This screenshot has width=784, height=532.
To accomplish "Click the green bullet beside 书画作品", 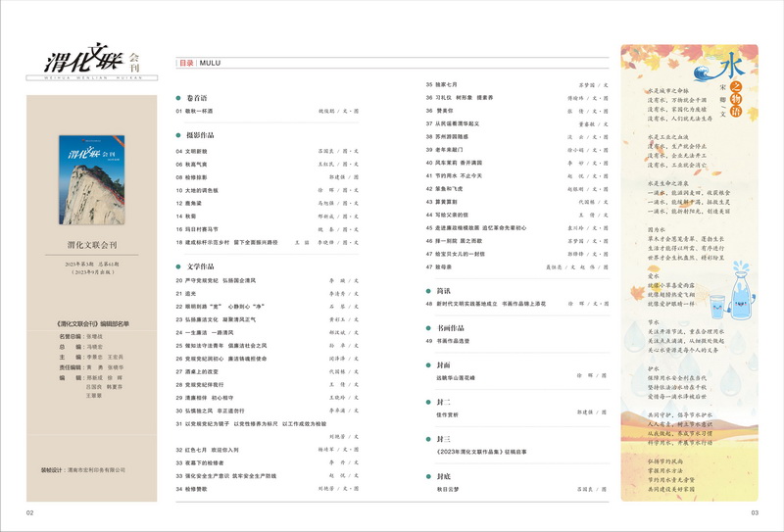I will [x=428, y=327].
